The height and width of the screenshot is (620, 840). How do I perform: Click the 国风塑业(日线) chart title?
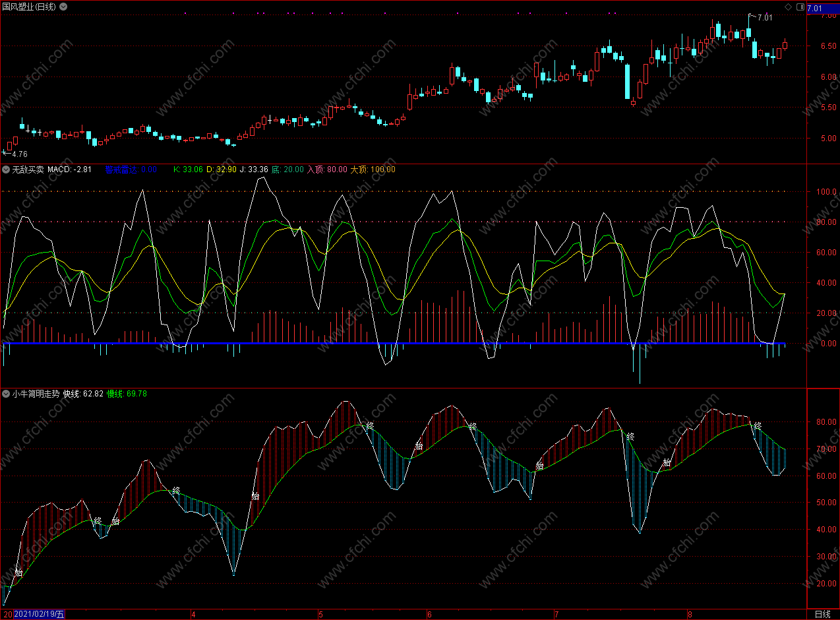pos(30,7)
